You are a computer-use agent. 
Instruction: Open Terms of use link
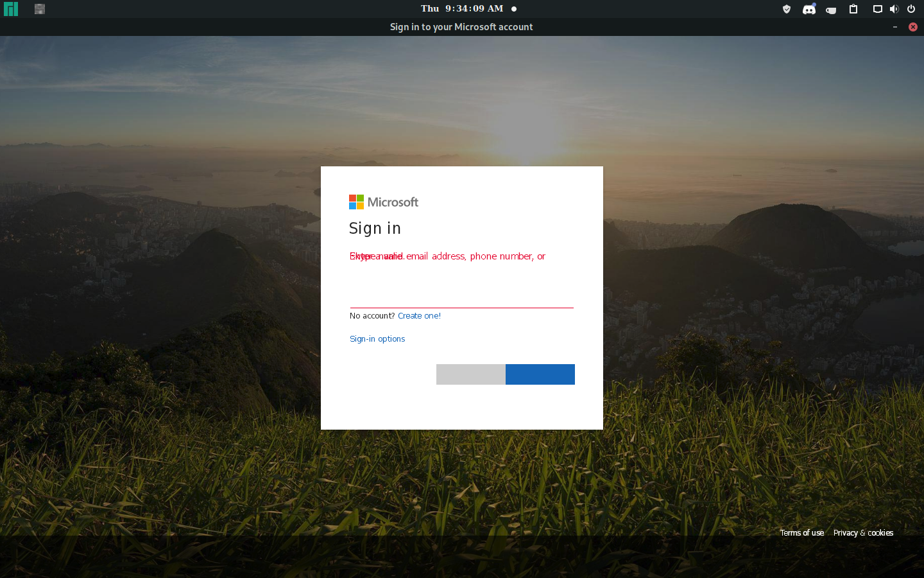pos(802,532)
